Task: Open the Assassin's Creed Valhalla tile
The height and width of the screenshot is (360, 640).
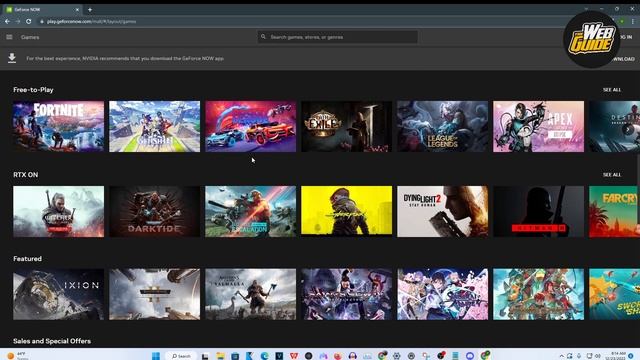Action: click(x=251, y=294)
